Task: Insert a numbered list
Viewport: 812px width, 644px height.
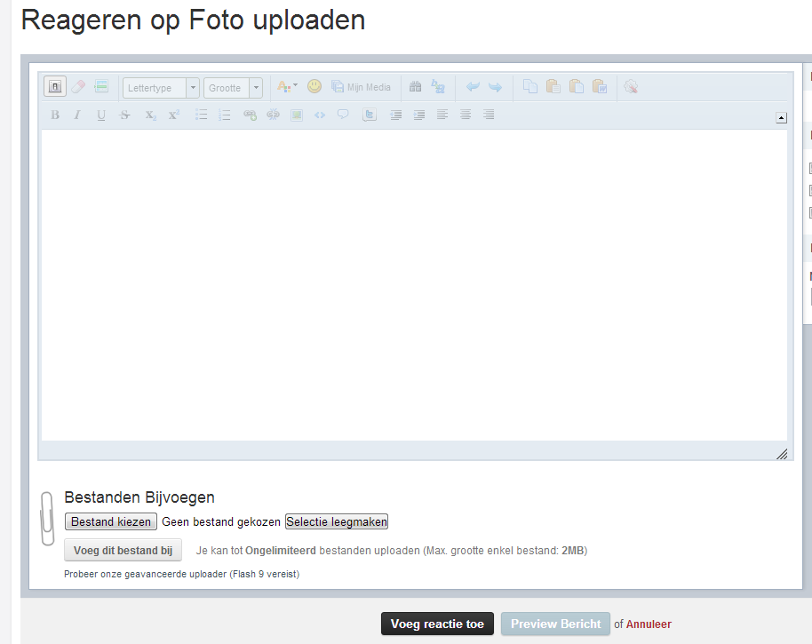Action: [224, 115]
